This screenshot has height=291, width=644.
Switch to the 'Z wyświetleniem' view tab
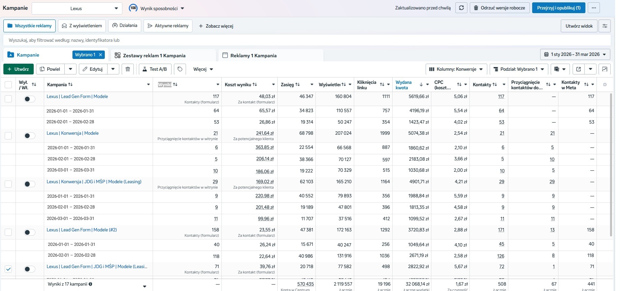(x=82, y=26)
